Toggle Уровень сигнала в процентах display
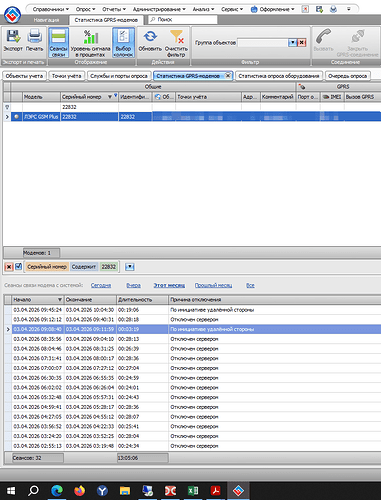 pos(90,43)
